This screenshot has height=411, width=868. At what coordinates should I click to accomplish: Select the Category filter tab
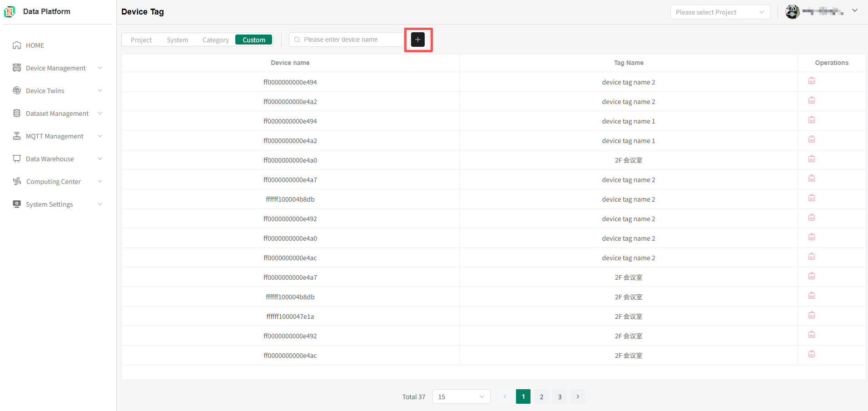(215, 40)
